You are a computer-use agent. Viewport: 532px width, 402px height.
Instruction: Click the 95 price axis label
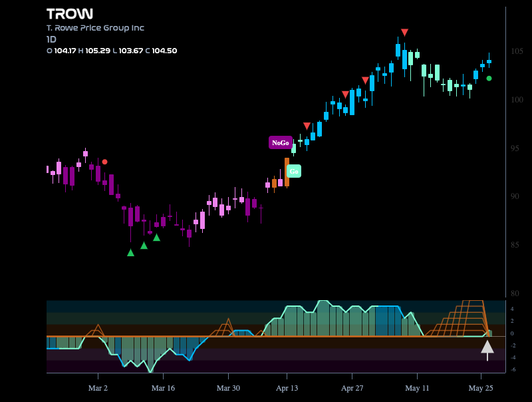click(515, 148)
